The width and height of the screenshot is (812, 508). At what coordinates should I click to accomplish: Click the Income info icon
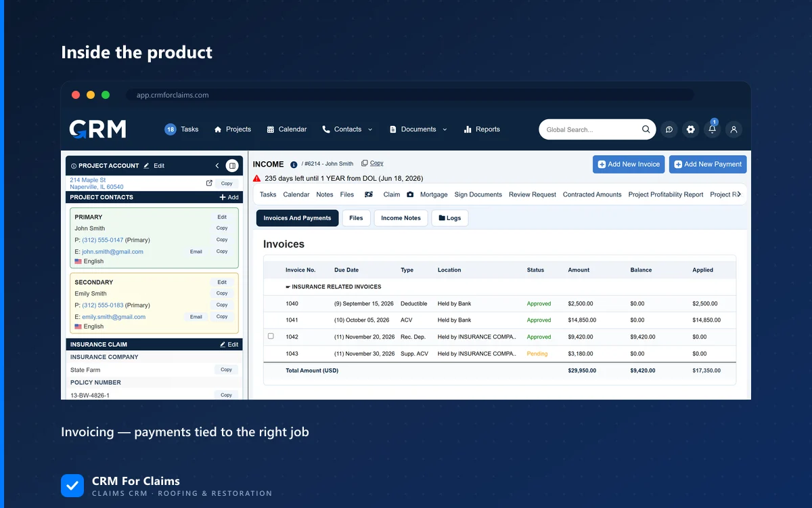point(294,165)
